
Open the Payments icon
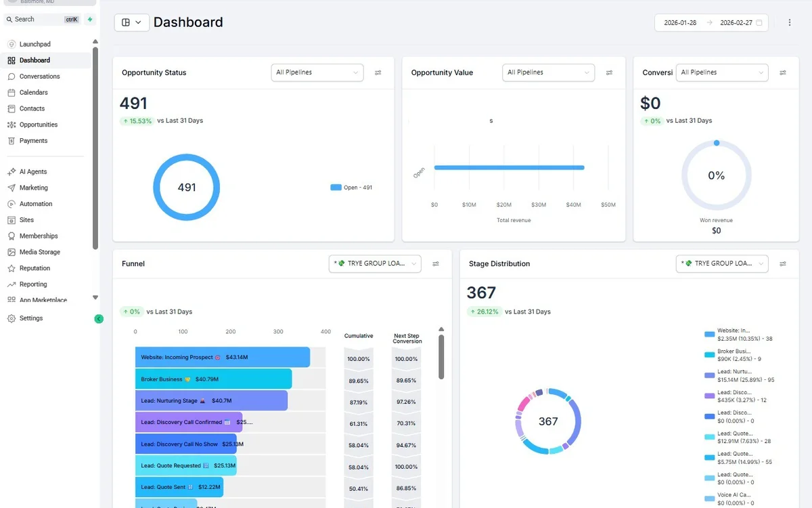(x=12, y=141)
